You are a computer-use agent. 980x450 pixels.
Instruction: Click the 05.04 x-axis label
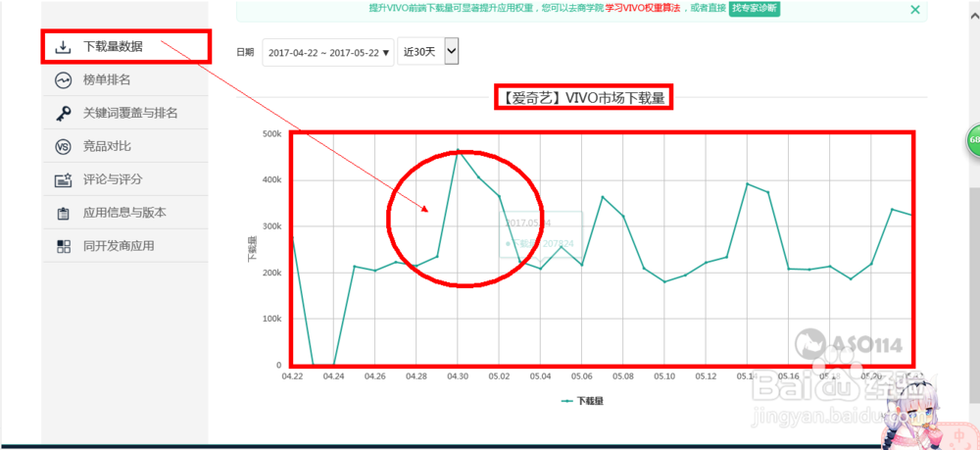coord(541,376)
